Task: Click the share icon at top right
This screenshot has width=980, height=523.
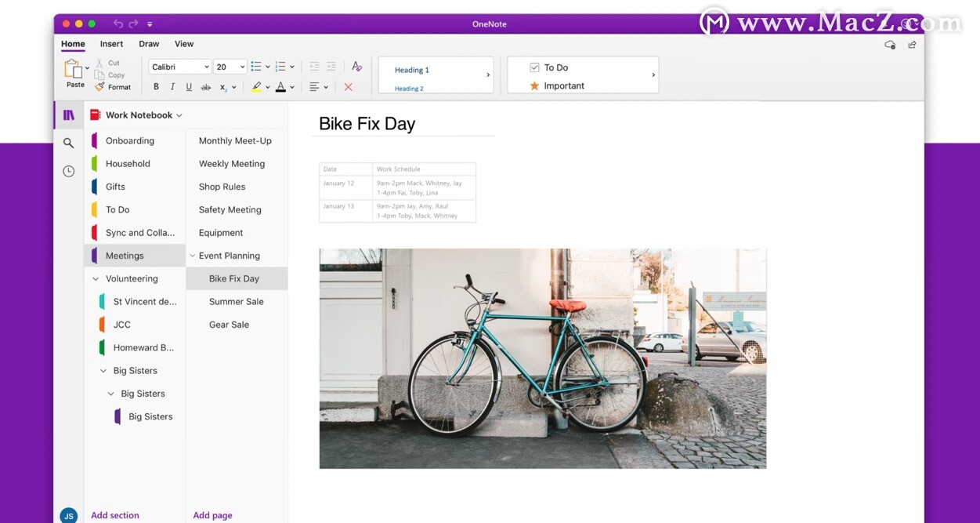Action: [x=912, y=45]
